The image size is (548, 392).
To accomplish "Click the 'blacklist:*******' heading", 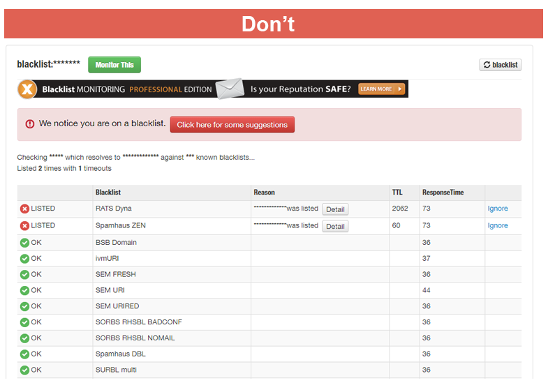I will 49,64.
